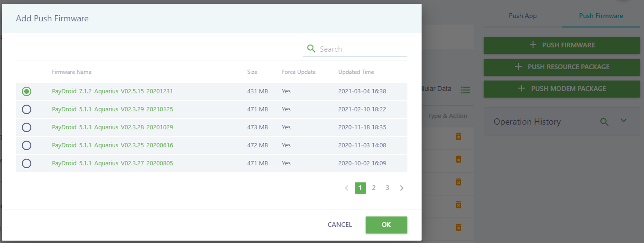
Task: Click plus icon on Push Firmware button
Action: coord(533,45)
